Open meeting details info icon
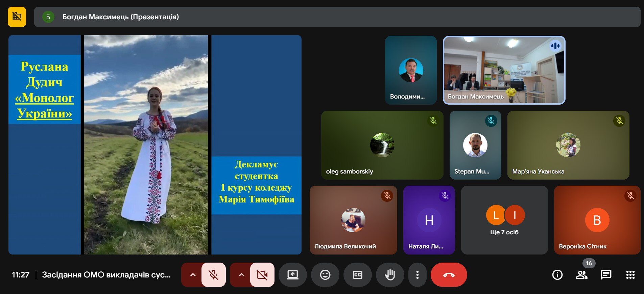The image size is (644, 294). [x=557, y=275]
